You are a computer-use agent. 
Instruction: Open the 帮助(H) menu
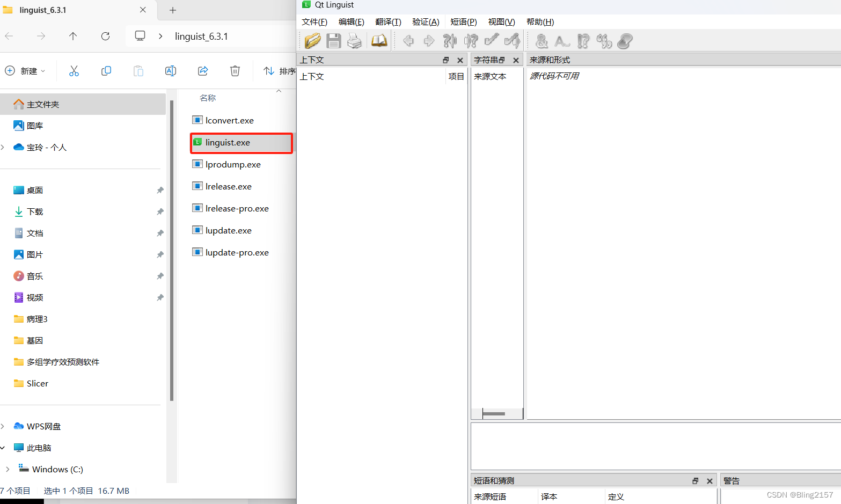pos(540,22)
